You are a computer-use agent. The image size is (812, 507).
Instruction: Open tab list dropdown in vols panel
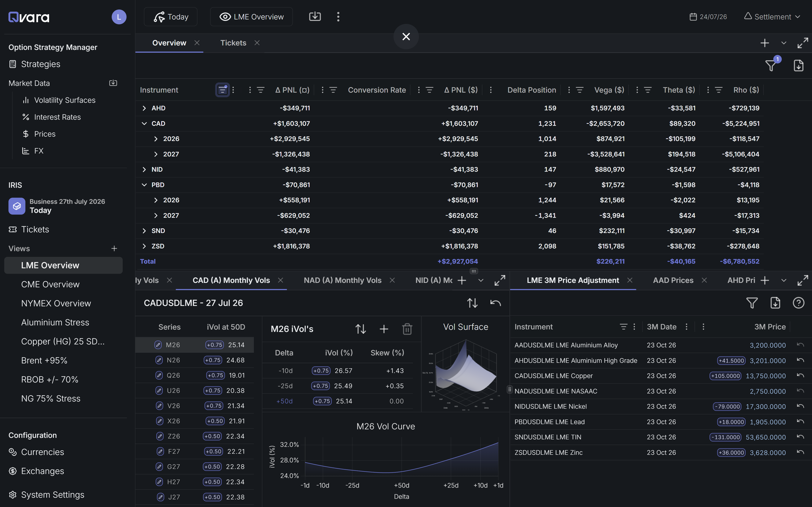point(480,280)
